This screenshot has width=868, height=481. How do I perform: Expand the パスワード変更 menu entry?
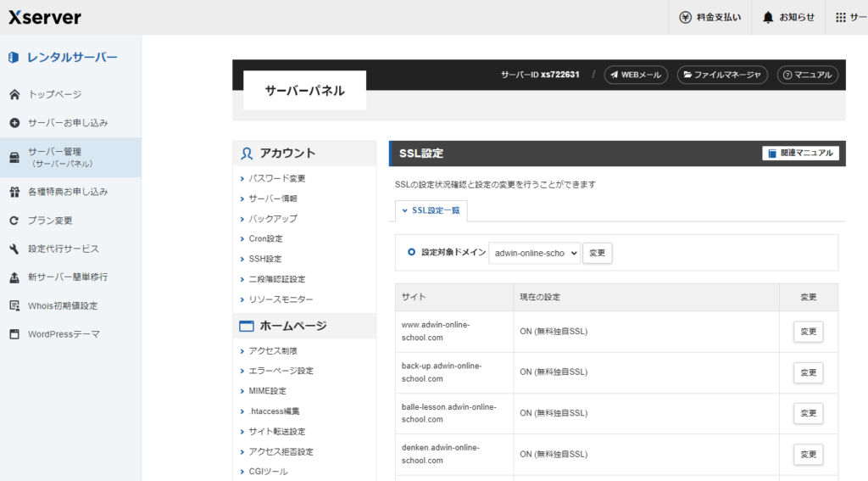pos(276,178)
